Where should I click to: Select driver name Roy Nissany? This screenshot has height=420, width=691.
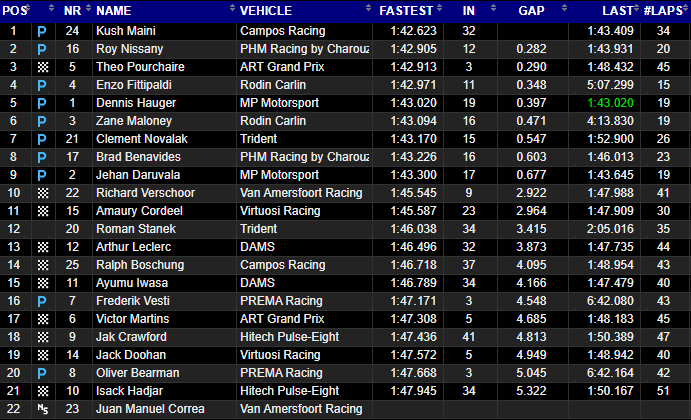[130, 49]
